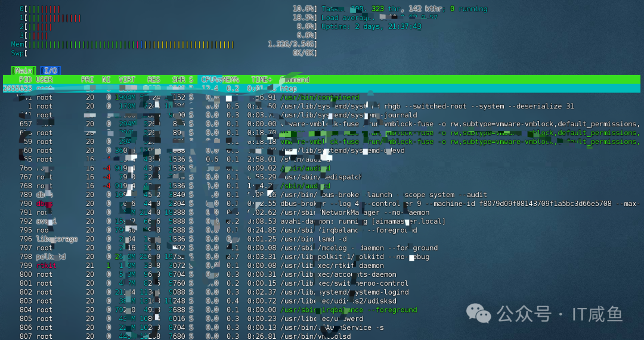Sort by the USER column header
This screenshot has width=644, height=340.
tap(44, 80)
